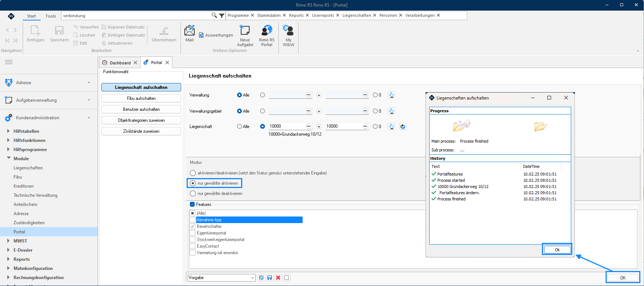The image size is (644, 286).
Task: Click the Benutzer aufschalten button
Action: pos(141,109)
